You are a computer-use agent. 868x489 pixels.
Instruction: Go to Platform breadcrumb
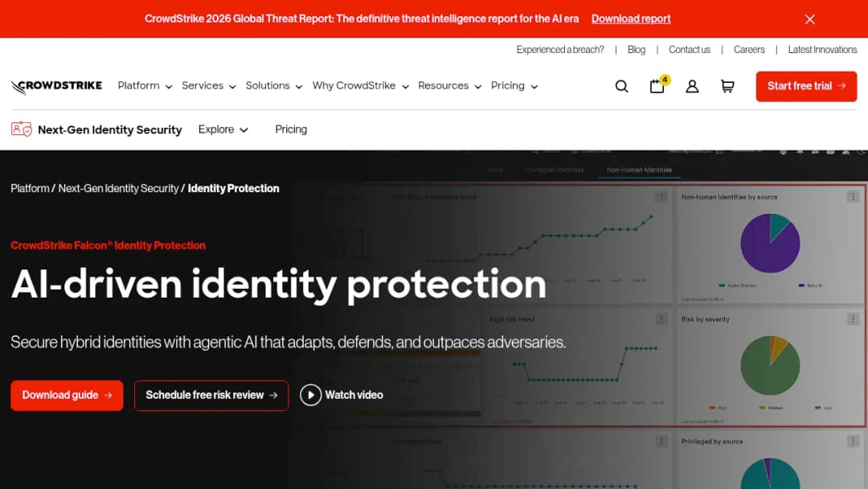pyautogui.click(x=30, y=188)
